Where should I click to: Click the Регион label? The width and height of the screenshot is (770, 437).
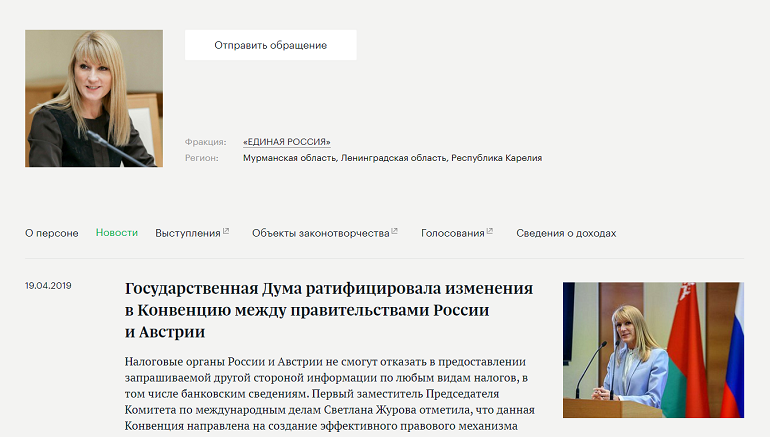[201, 158]
